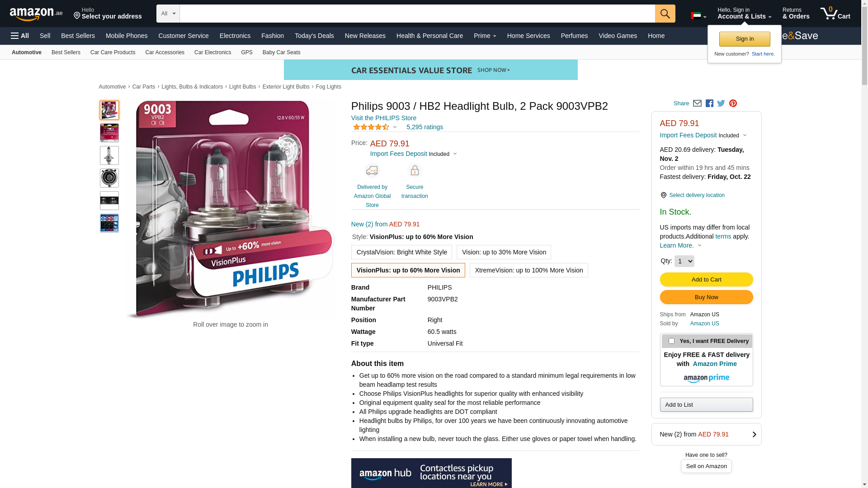Viewport: 868px width, 488px height.
Task: Share product on Facebook
Action: (709, 103)
